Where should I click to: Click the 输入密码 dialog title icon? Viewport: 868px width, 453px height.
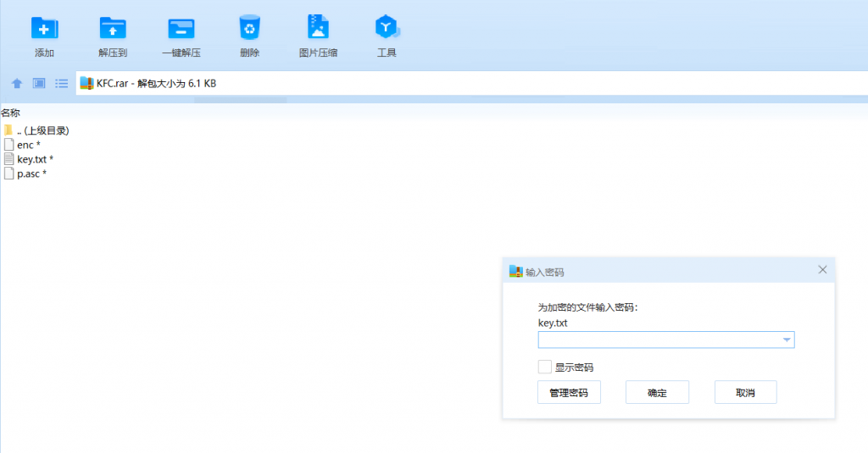point(516,271)
